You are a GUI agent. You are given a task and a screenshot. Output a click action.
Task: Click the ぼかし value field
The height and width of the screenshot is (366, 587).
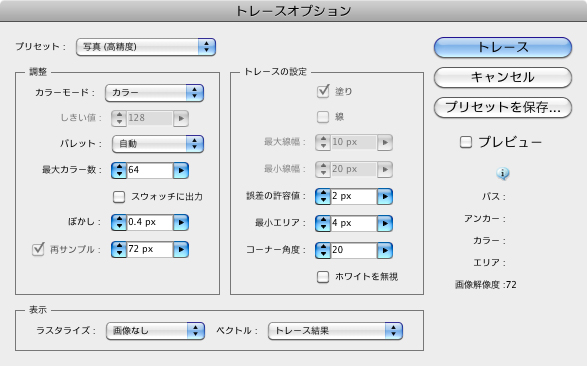[150, 222]
